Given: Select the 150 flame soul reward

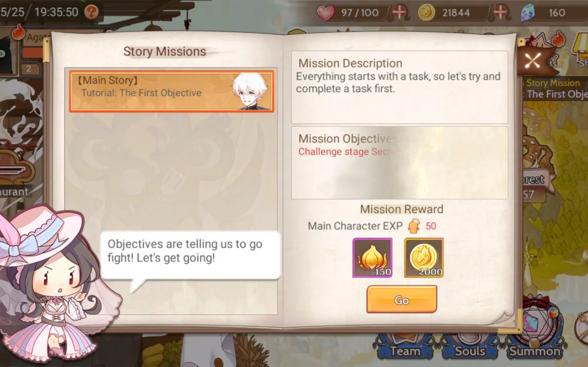Looking at the screenshot, I should [373, 258].
